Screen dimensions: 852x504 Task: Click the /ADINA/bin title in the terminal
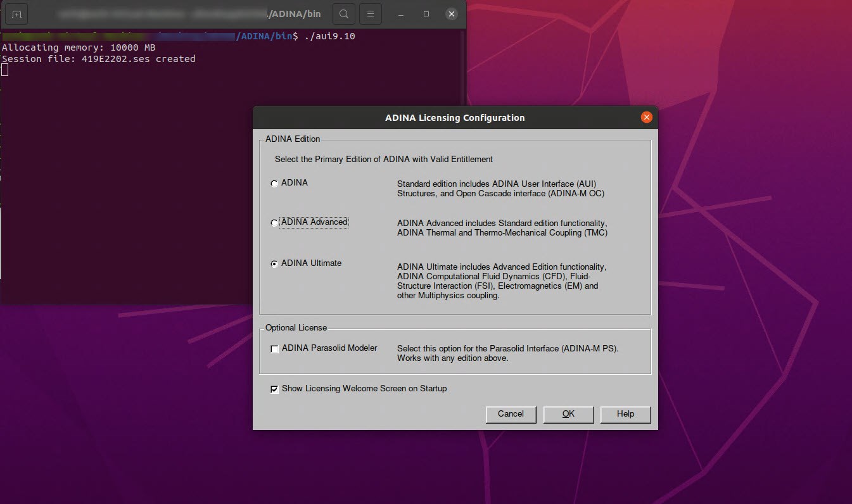[295, 13]
